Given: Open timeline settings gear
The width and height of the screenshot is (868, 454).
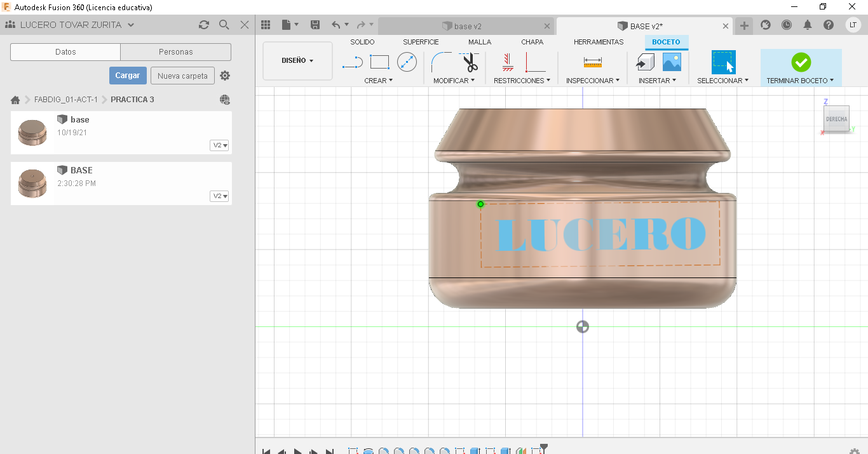Looking at the screenshot, I should pos(855,451).
